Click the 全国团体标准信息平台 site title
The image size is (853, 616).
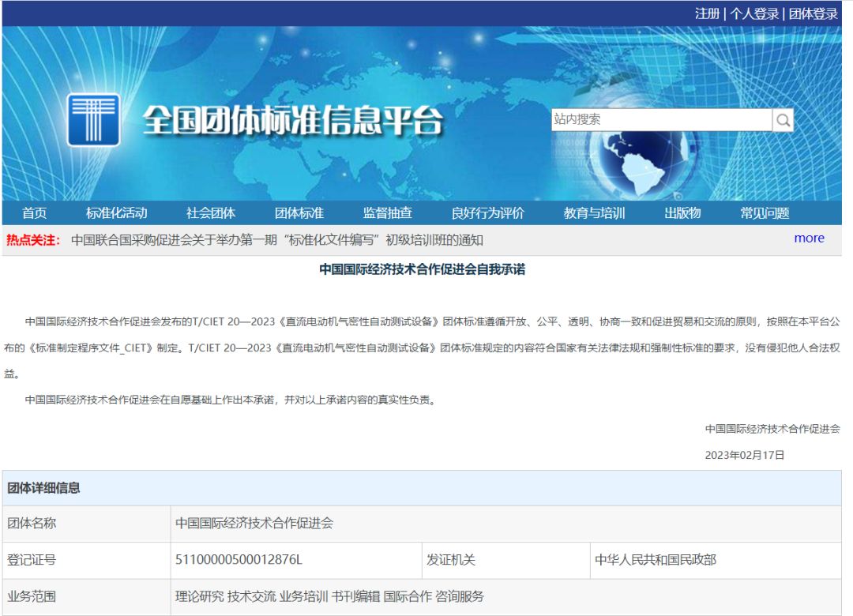(x=293, y=121)
